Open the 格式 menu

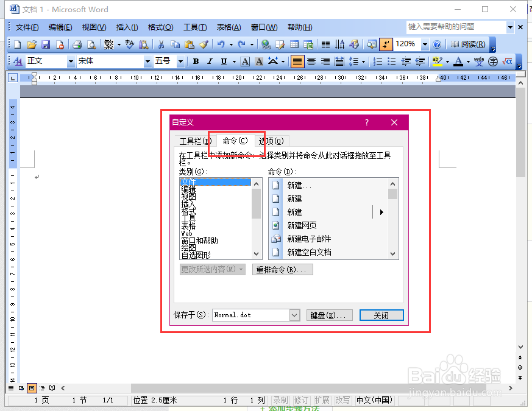160,27
